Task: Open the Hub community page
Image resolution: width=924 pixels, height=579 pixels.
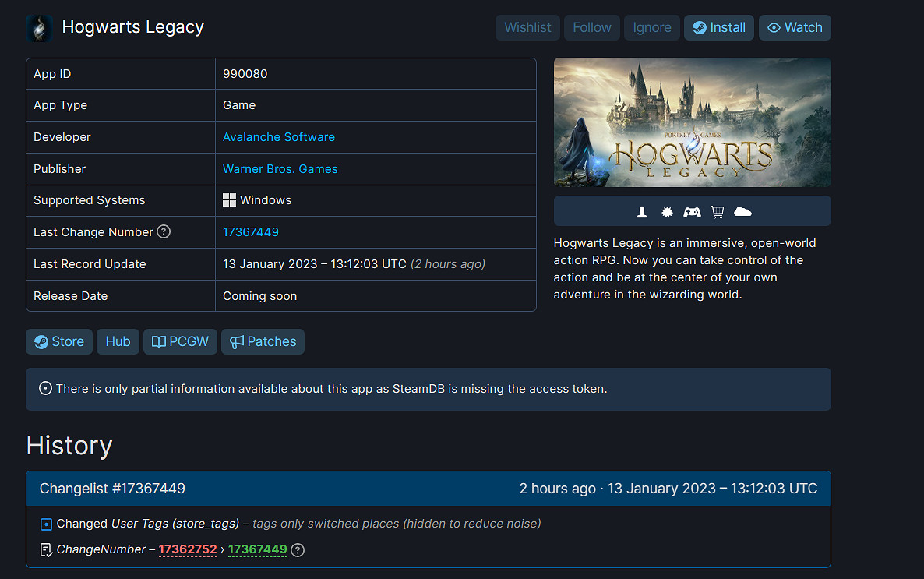Action: pos(118,341)
